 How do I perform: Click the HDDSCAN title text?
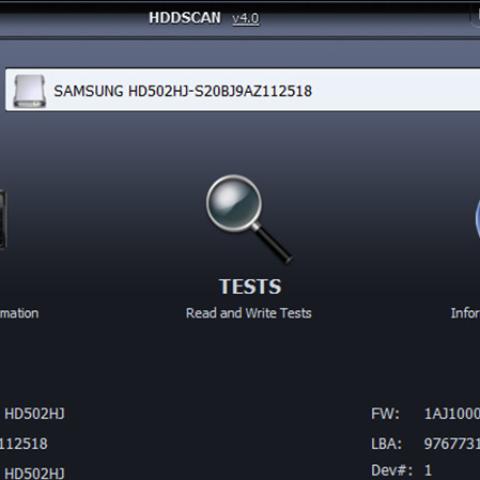pyautogui.click(x=185, y=18)
